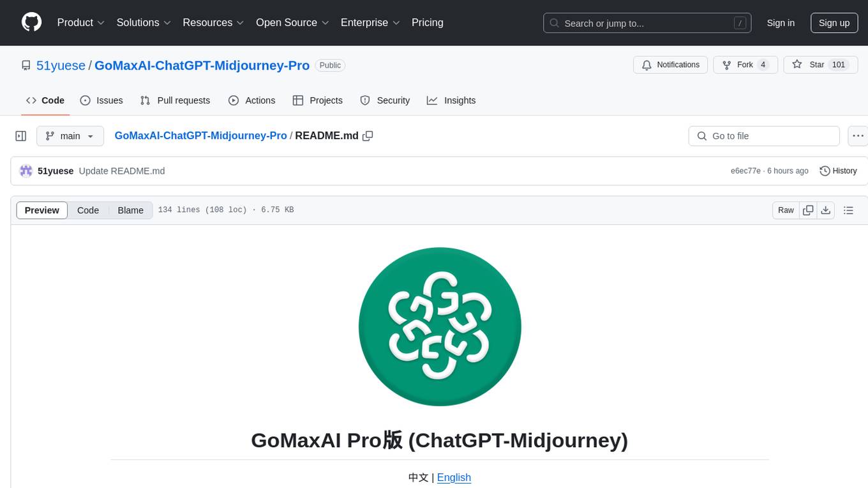The width and height of the screenshot is (868, 488).
Task: Switch README to English
Action: tap(454, 477)
